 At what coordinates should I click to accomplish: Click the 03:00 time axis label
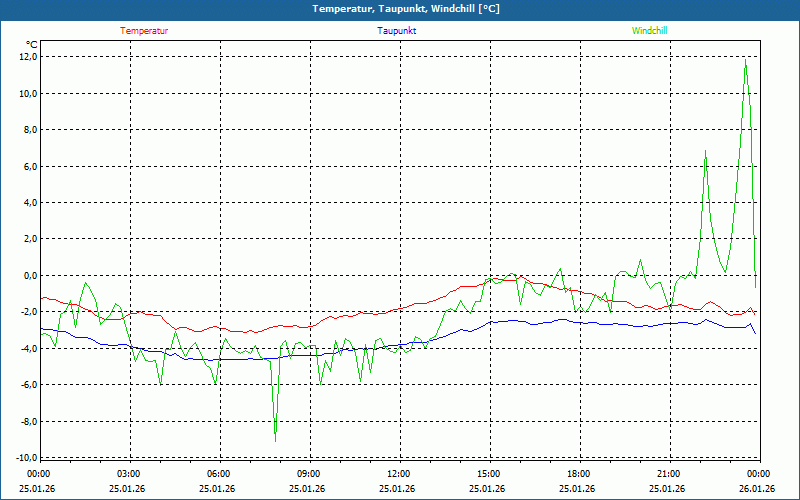point(129,474)
